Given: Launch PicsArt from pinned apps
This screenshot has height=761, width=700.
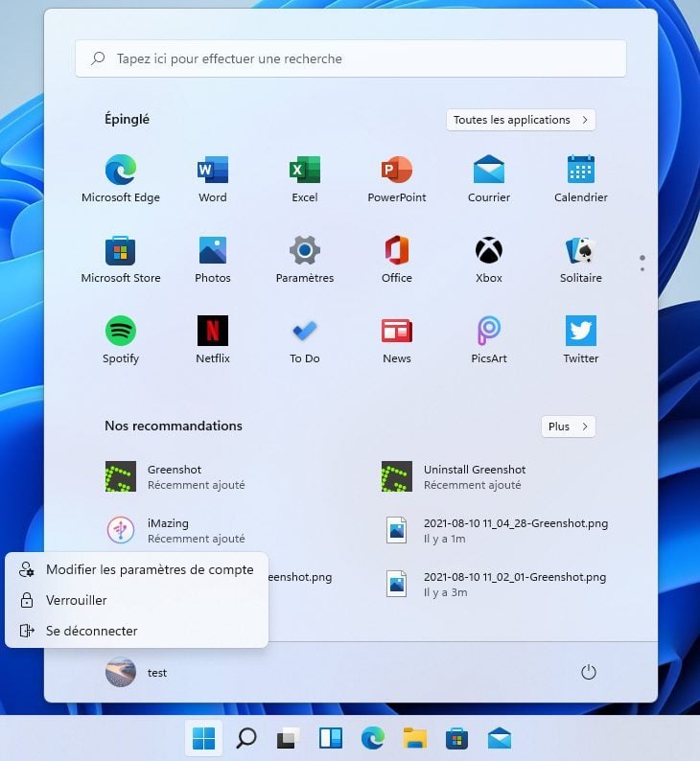Looking at the screenshot, I should [x=489, y=339].
